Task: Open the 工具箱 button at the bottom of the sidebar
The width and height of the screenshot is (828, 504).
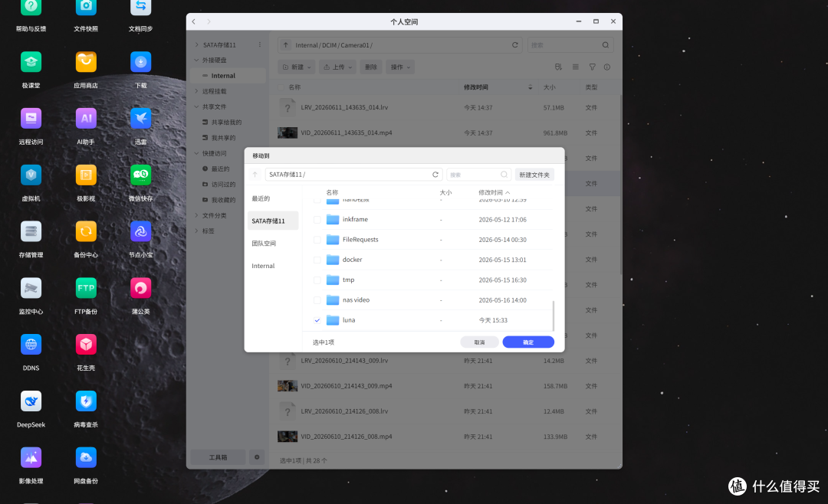Action: pyautogui.click(x=218, y=457)
